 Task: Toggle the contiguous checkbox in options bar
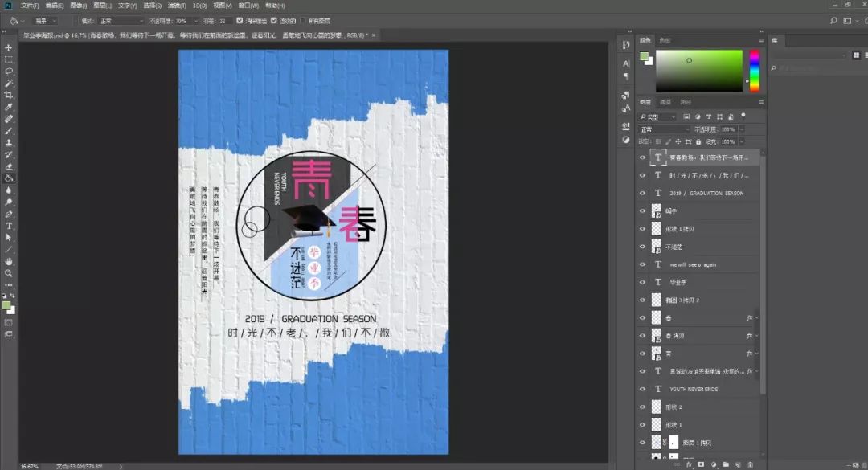coord(273,20)
